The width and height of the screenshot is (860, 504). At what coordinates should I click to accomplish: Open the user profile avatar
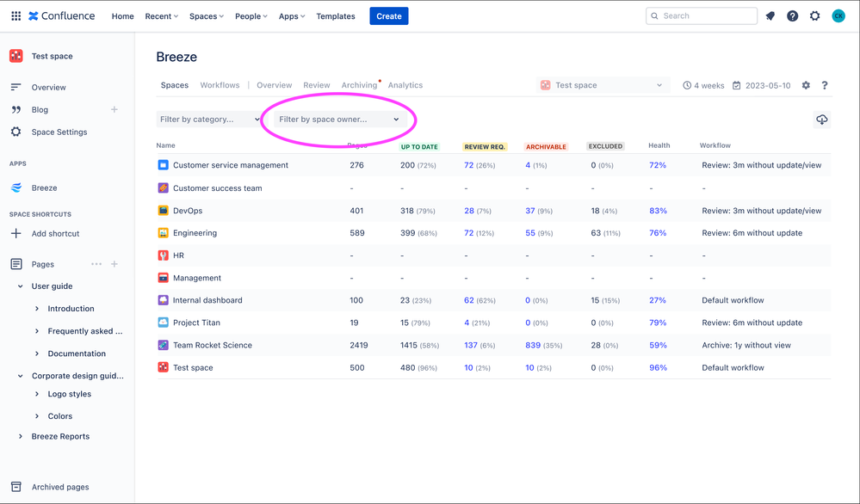coord(838,16)
